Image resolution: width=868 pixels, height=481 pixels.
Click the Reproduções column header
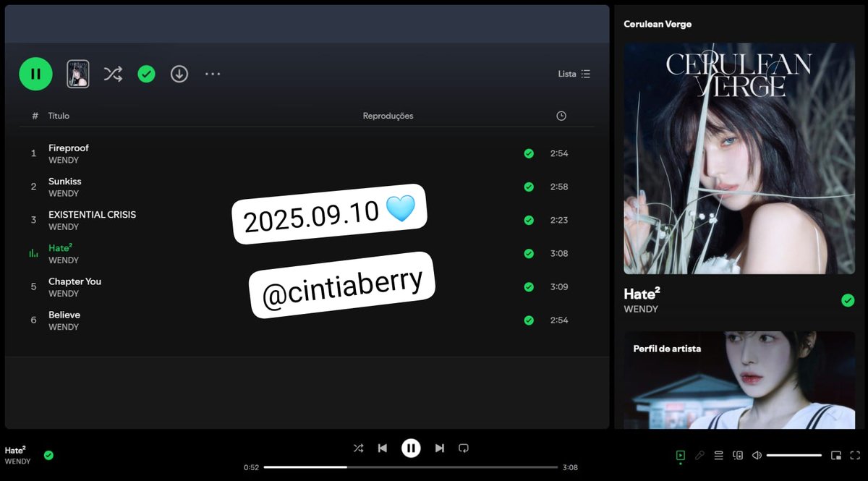click(388, 116)
